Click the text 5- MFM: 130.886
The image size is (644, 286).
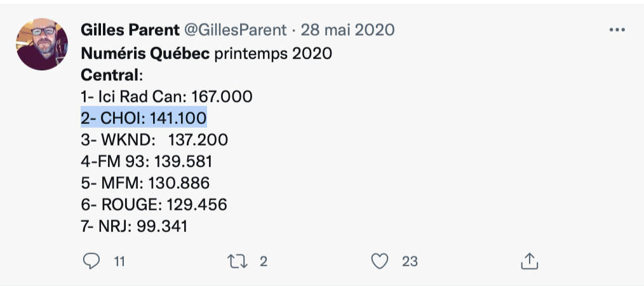click(x=145, y=182)
